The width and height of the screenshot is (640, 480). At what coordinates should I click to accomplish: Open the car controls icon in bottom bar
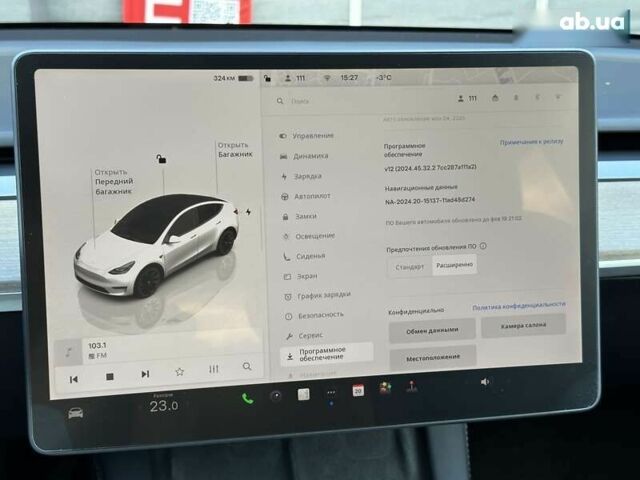click(x=76, y=413)
